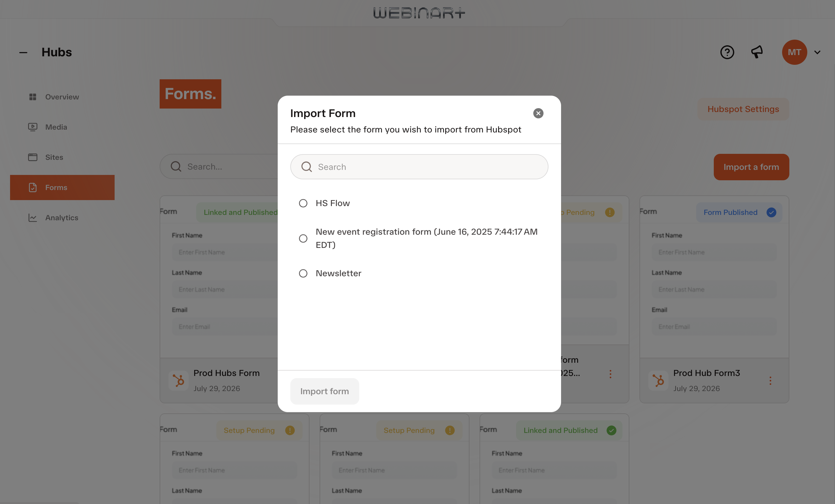Click the Hubs heading
The height and width of the screenshot is (504, 835).
(57, 53)
